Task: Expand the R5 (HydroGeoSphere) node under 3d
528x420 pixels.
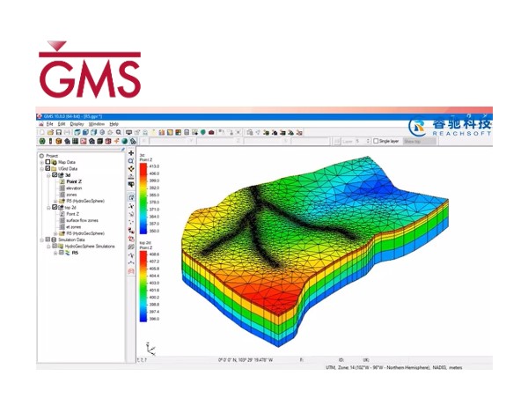Action: (x=54, y=201)
